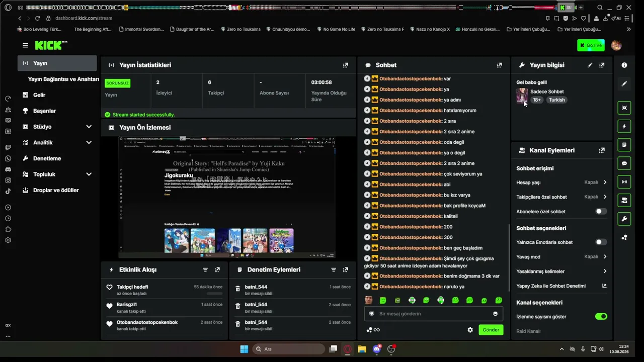Open Discord from the browser sidebar
644x362 pixels.
[8, 169]
